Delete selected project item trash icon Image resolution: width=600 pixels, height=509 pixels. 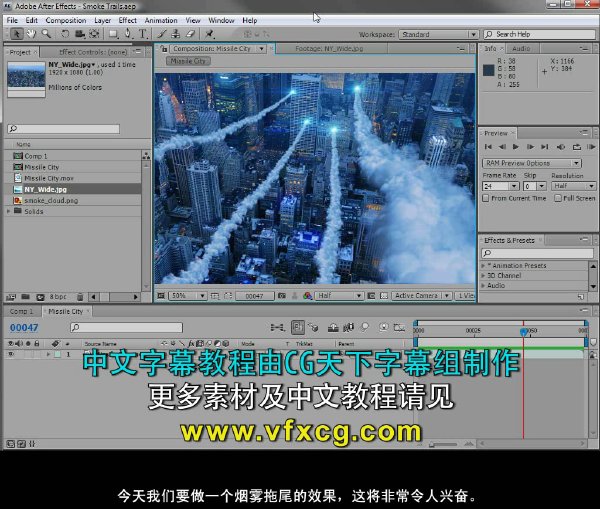[80, 297]
